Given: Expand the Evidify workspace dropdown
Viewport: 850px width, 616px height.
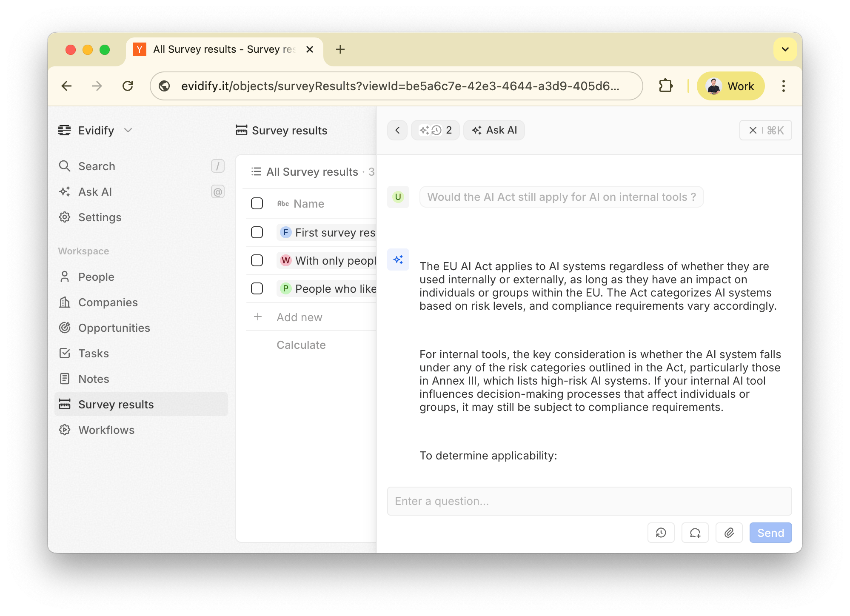Looking at the screenshot, I should pos(128,130).
